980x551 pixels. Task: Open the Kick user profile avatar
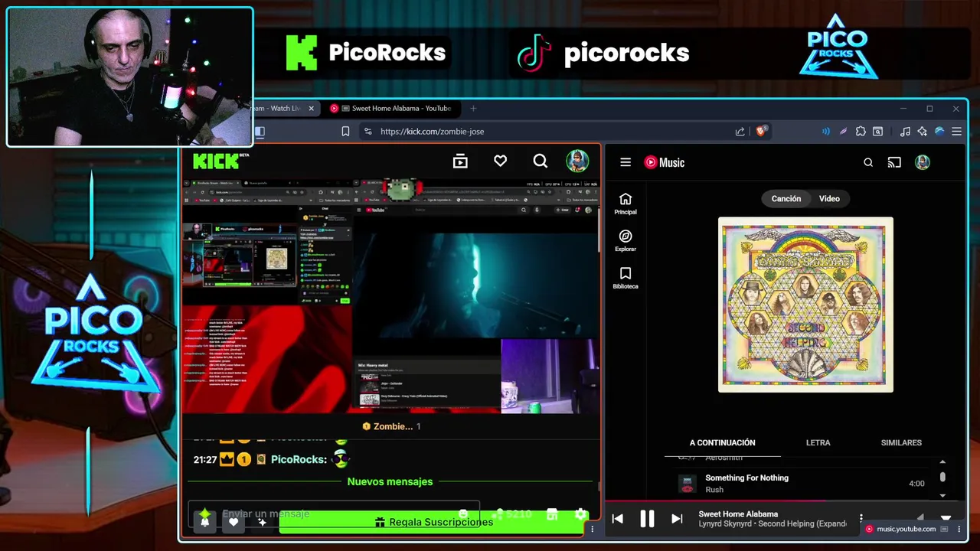(577, 161)
